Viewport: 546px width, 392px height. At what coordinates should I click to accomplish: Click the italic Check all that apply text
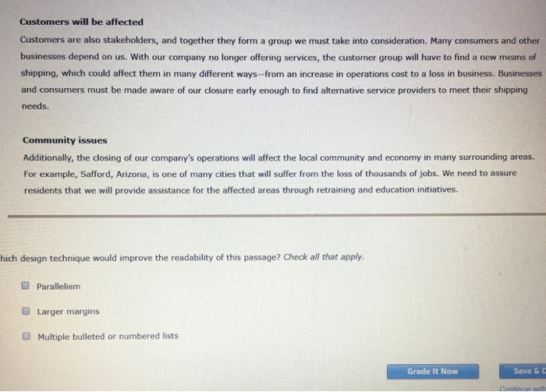(x=324, y=257)
